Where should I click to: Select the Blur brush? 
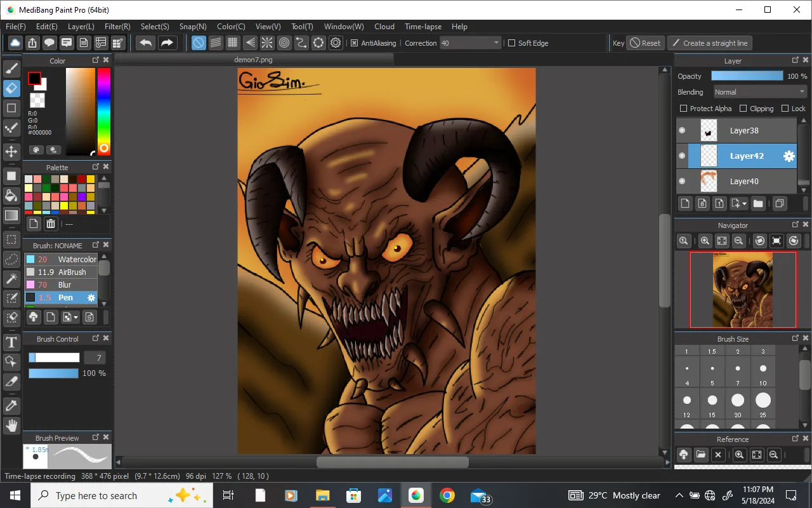click(61, 284)
